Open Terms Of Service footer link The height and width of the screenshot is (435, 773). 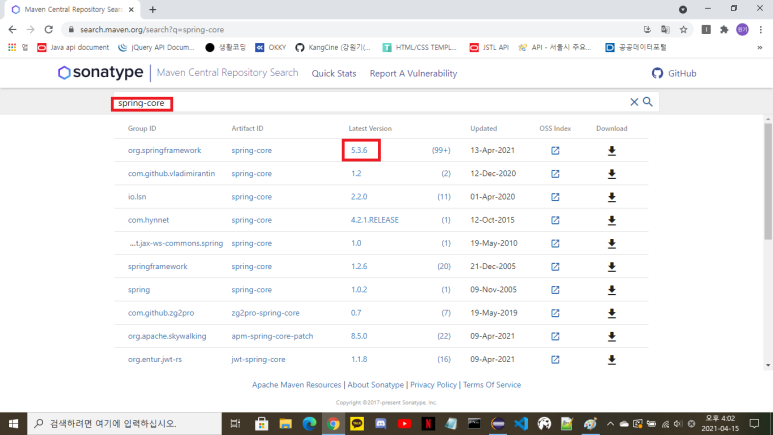(492, 385)
